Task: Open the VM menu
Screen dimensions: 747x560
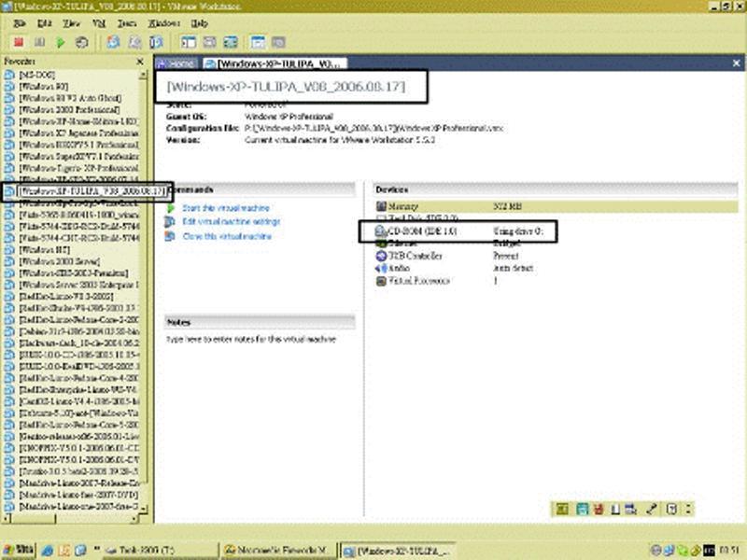Action: coord(99,22)
